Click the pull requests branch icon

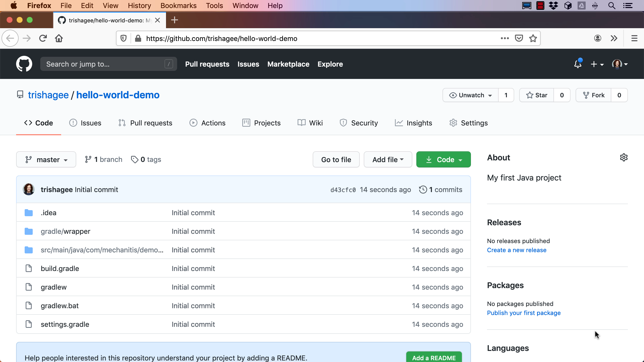[122, 123]
